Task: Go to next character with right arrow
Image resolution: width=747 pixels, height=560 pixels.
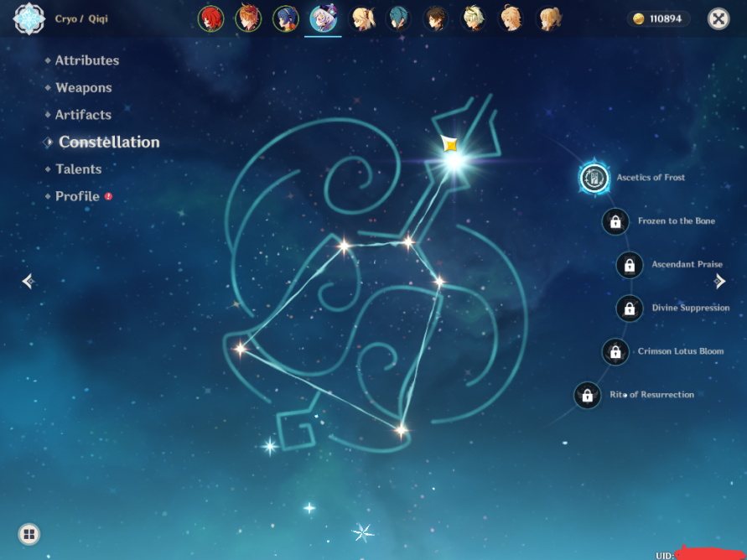Action: tap(719, 281)
